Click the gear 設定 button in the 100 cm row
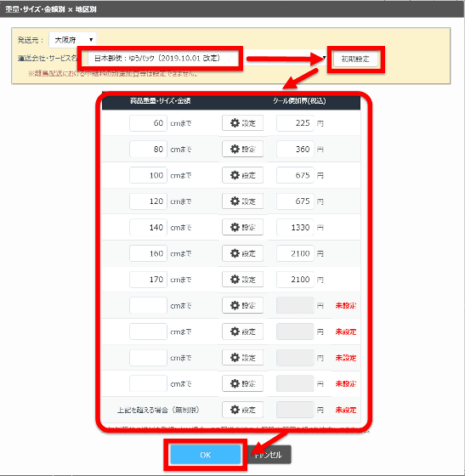 (242, 175)
